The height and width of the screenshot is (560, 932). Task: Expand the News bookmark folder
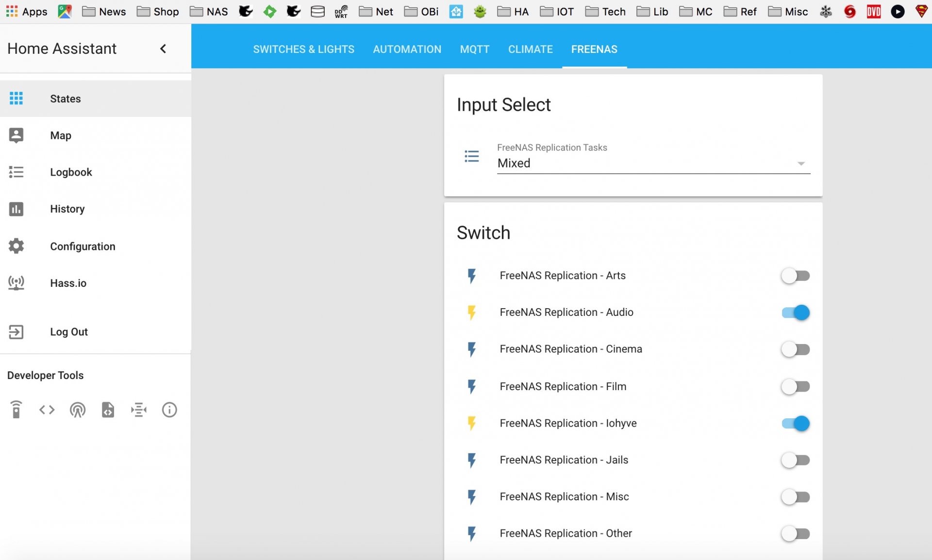click(x=104, y=11)
